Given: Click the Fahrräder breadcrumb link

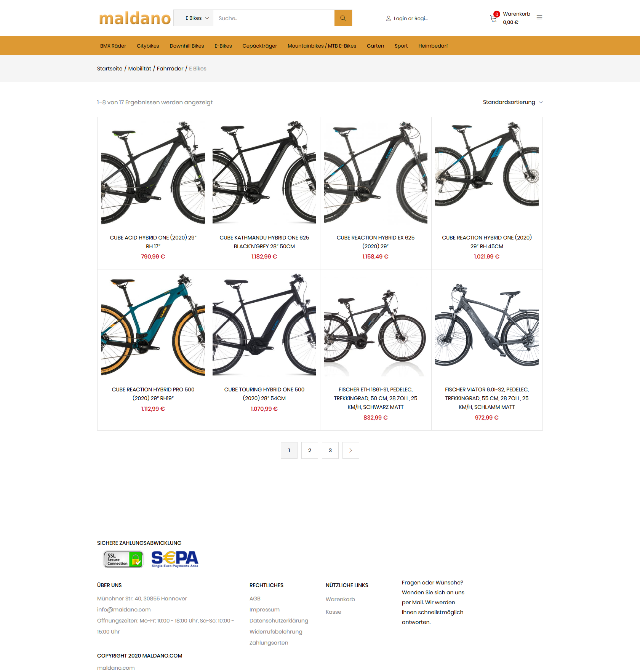Looking at the screenshot, I should tap(170, 69).
